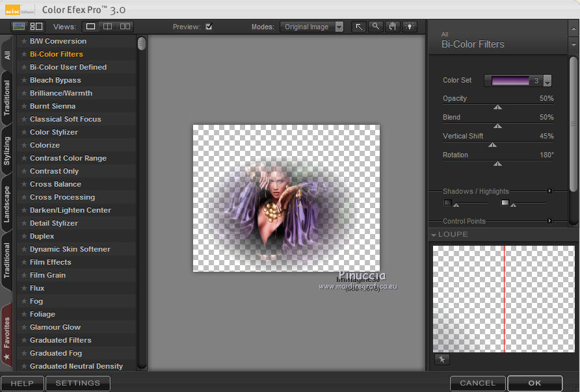Toggle the star next to Fog filter
This screenshot has height=392, width=580.
pyautogui.click(x=24, y=301)
